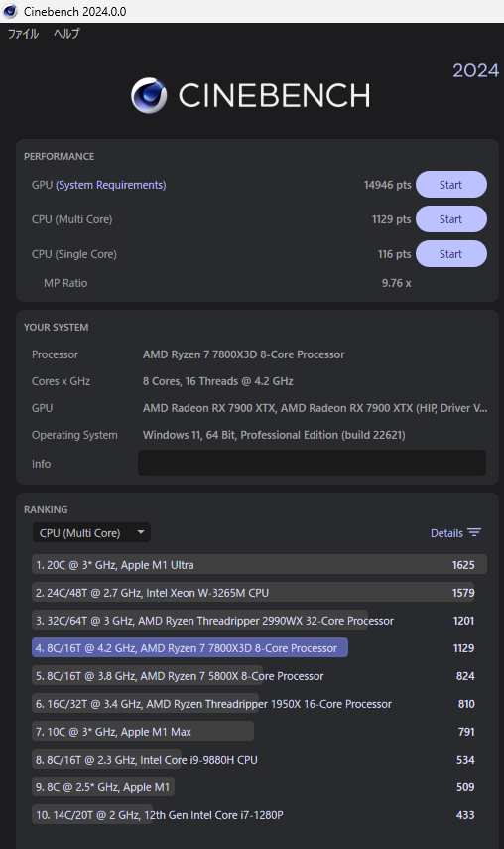Open the System Requirements link

pos(111,185)
